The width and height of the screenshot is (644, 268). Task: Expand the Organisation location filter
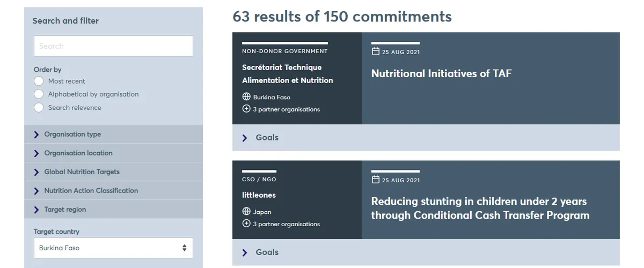78,153
